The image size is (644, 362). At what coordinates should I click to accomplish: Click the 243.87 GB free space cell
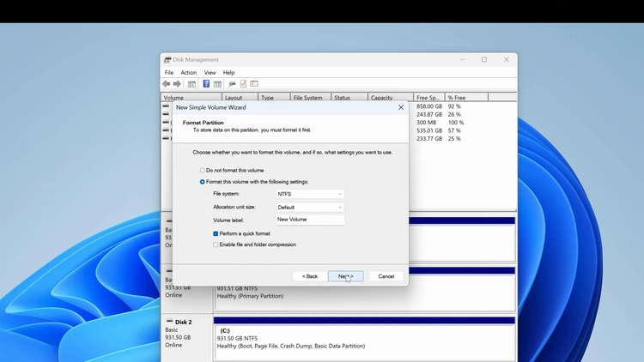point(429,114)
